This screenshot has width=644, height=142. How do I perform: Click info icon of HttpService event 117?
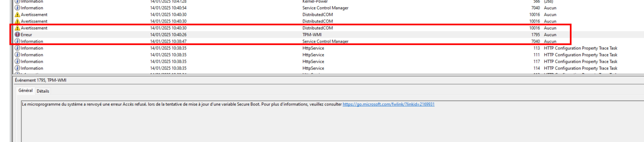(x=17, y=61)
